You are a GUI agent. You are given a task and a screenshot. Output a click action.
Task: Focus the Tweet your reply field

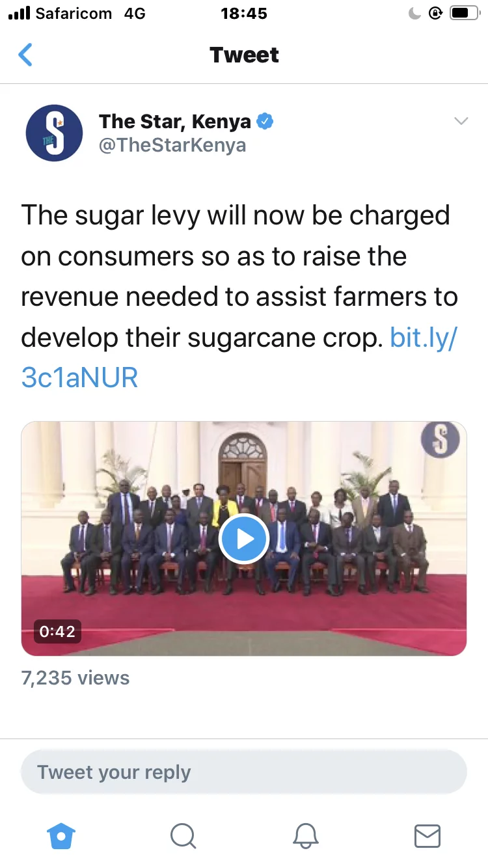click(x=244, y=772)
